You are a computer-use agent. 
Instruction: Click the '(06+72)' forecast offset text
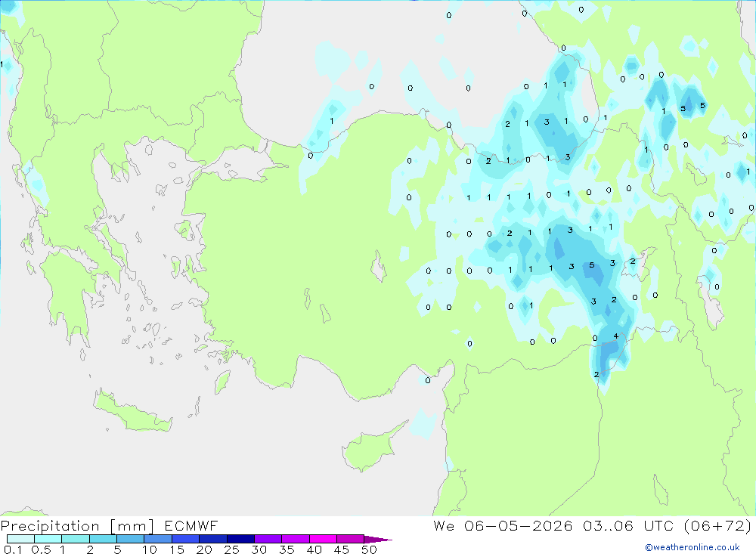pos(717,526)
